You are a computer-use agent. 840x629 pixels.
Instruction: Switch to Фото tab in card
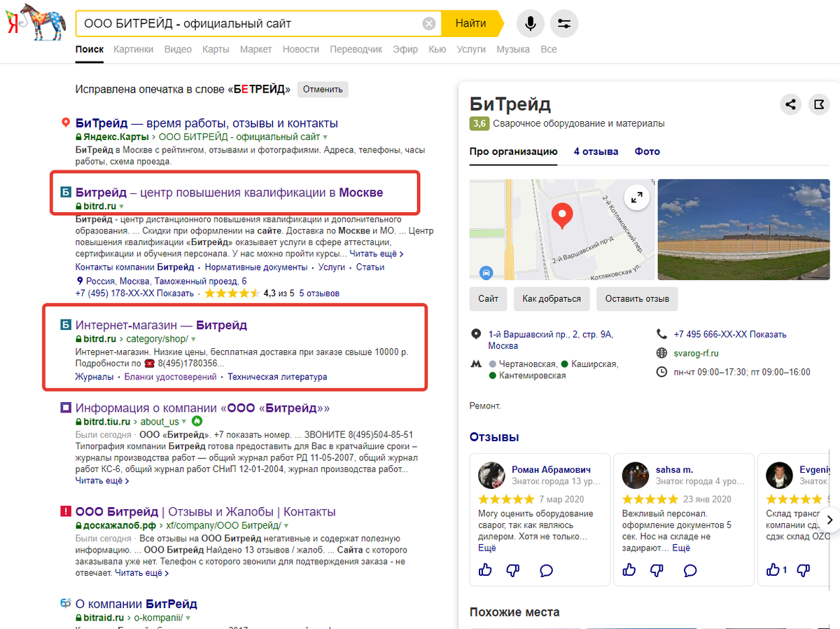(x=647, y=151)
